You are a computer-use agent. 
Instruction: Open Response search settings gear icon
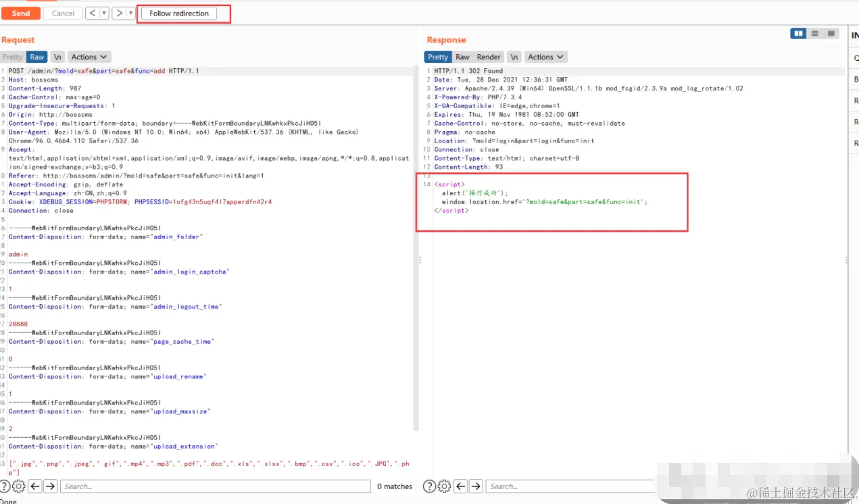tap(444, 486)
